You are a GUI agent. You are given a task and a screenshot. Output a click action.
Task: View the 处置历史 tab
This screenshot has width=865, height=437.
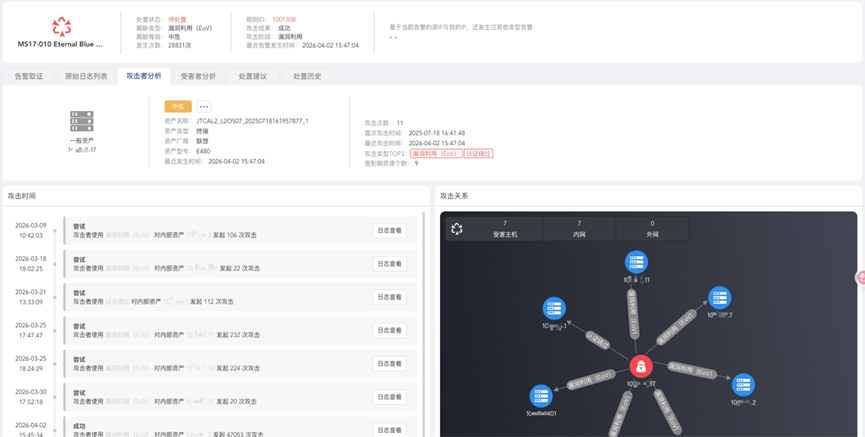307,77
